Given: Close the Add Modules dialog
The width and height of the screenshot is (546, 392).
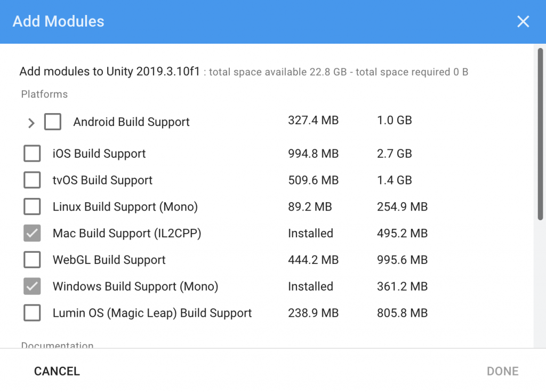Looking at the screenshot, I should click(x=523, y=22).
